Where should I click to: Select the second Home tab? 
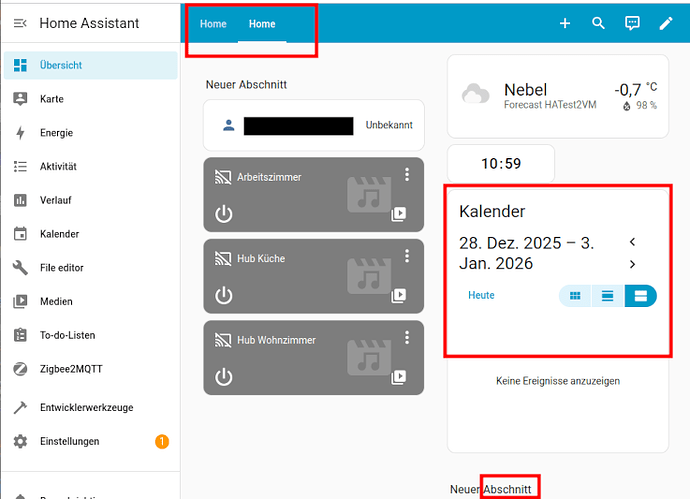click(x=262, y=24)
